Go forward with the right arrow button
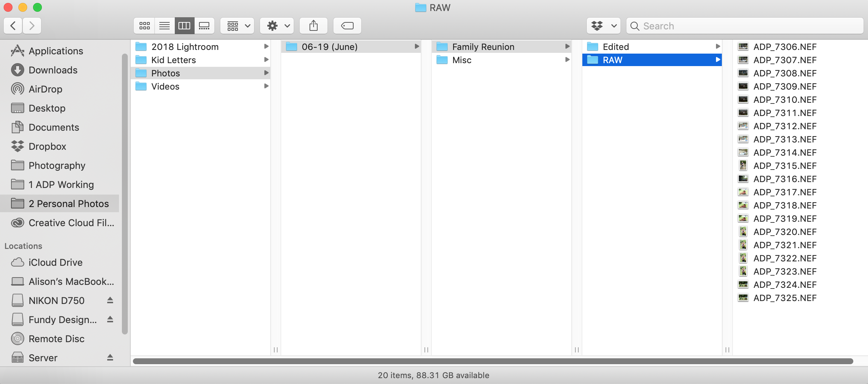868x384 pixels. 32,26
